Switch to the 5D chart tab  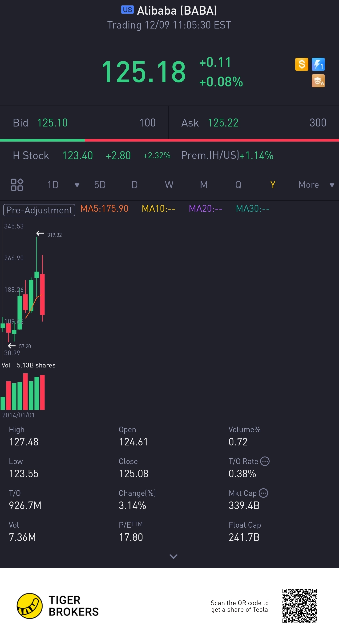[x=100, y=185]
